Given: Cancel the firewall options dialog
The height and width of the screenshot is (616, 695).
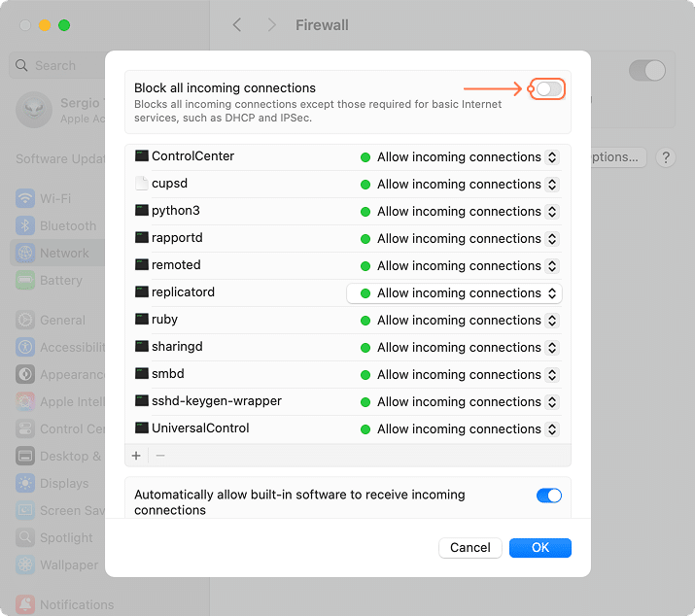Looking at the screenshot, I should (470, 547).
